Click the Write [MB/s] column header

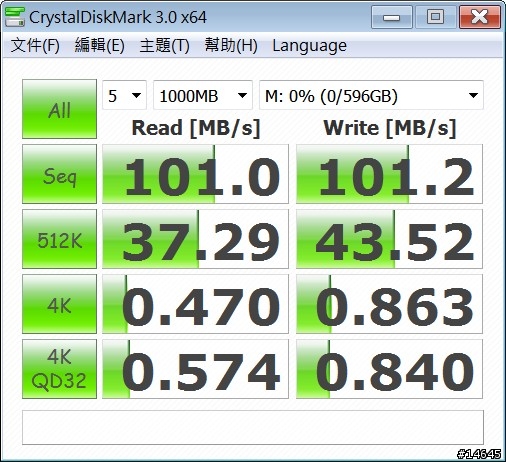click(x=389, y=128)
